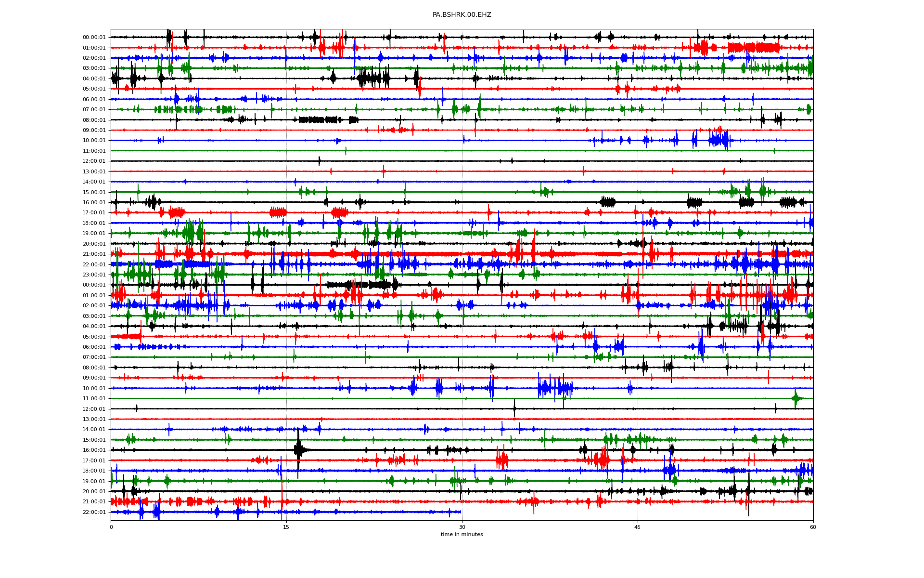Click the 60 tick label on x-axis
The image size is (924, 578).
813,527
